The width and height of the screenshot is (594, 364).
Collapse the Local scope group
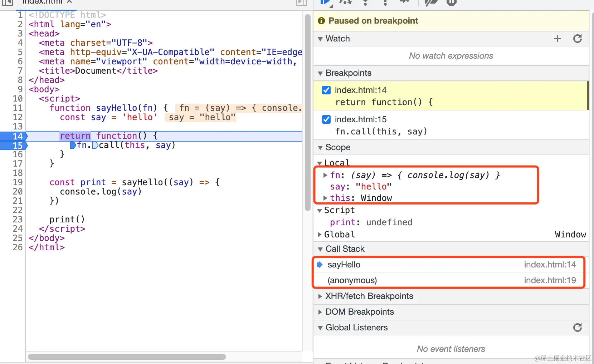pyautogui.click(x=320, y=163)
